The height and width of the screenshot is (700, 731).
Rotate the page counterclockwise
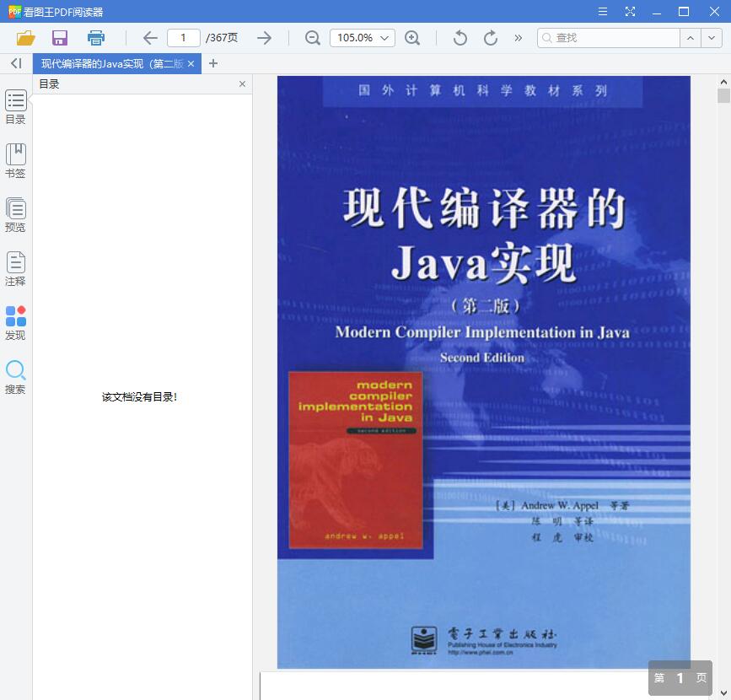[460, 38]
